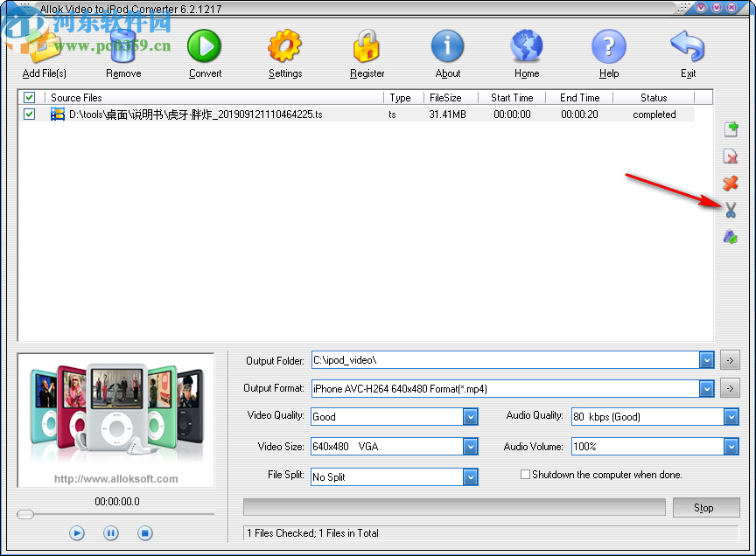Open the Output Format dropdown
Screen dimensions: 756x556
click(707, 388)
